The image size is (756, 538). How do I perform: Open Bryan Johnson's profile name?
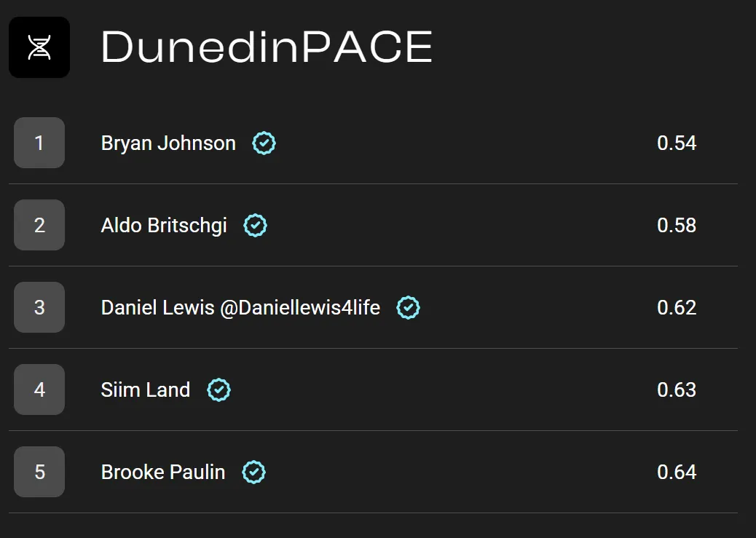point(168,143)
